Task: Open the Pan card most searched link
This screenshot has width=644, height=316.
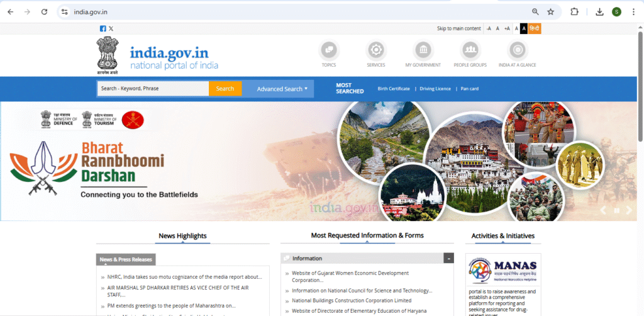Action: pyautogui.click(x=469, y=89)
